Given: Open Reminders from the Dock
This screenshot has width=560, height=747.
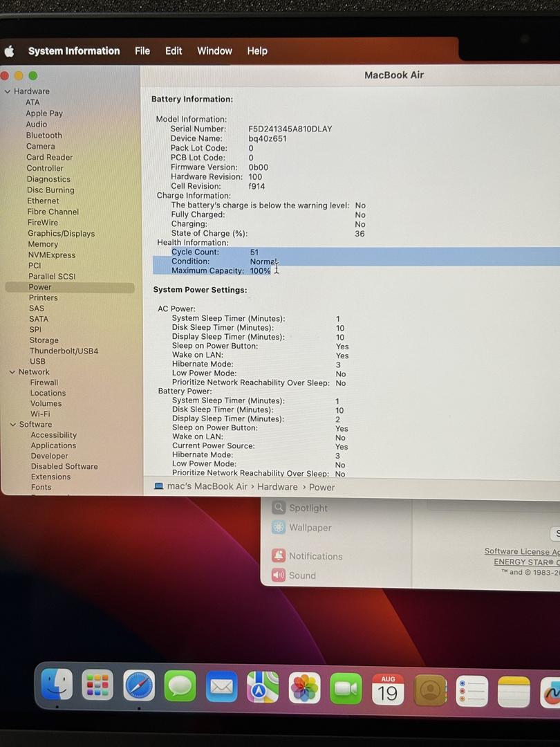Looking at the screenshot, I should click(x=472, y=691).
